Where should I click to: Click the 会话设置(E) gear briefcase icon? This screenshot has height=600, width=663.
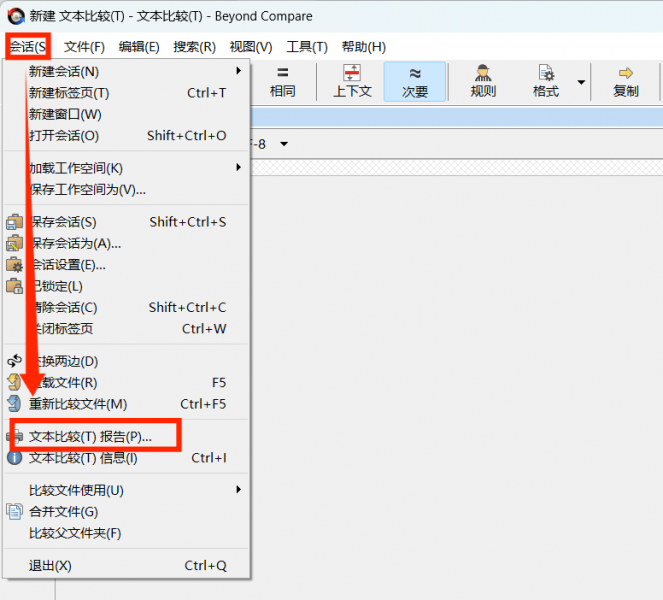[x=14, y=265]
